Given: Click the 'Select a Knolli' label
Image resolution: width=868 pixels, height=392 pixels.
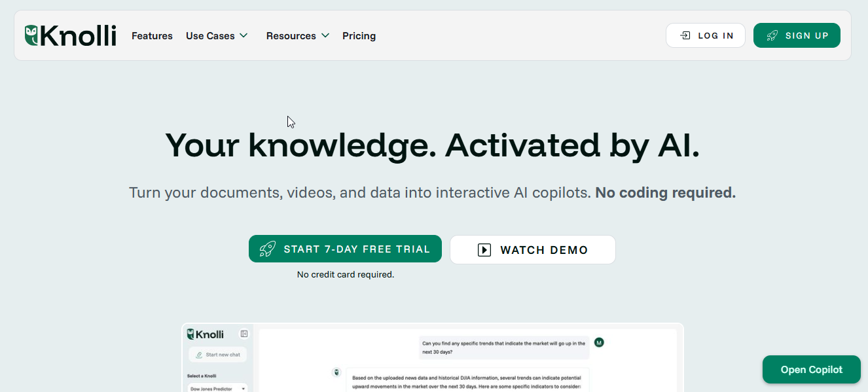Looking at the screenshot, I should [202, 376].
